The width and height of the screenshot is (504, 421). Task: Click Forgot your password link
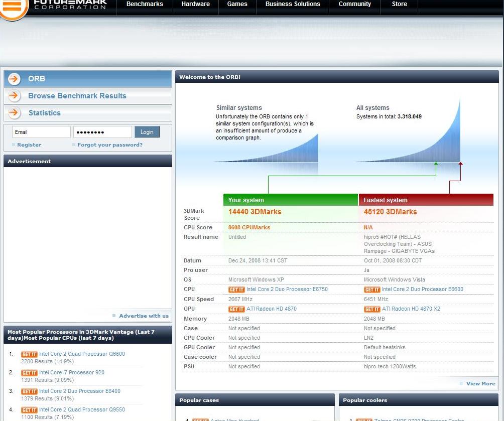point(109,145)
